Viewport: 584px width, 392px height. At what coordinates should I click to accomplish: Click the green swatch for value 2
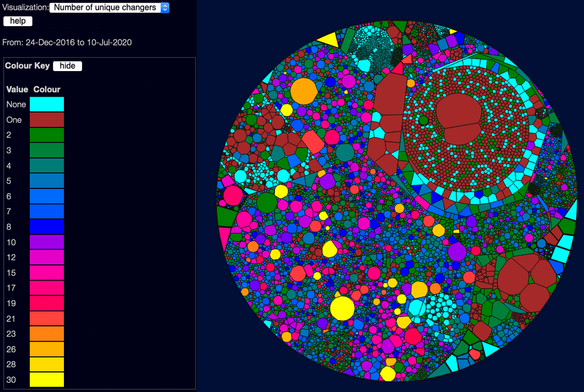pos(47,135)
